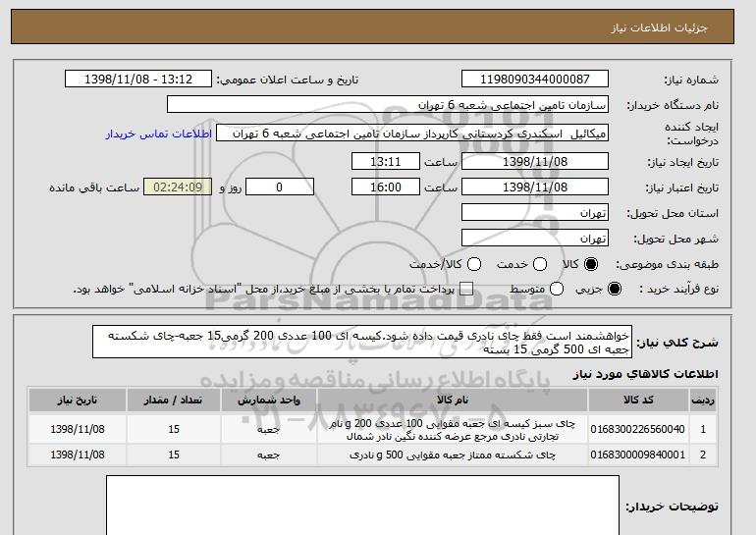Select the خدمت radio button
This screenshot has width=756, height=535.
pyautogui.click(x=540, y=264)
